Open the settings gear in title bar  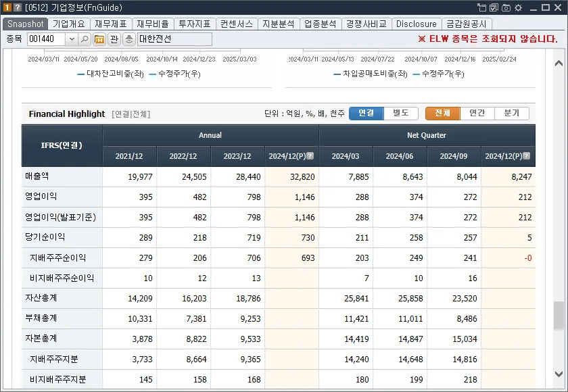coord(519,7)
